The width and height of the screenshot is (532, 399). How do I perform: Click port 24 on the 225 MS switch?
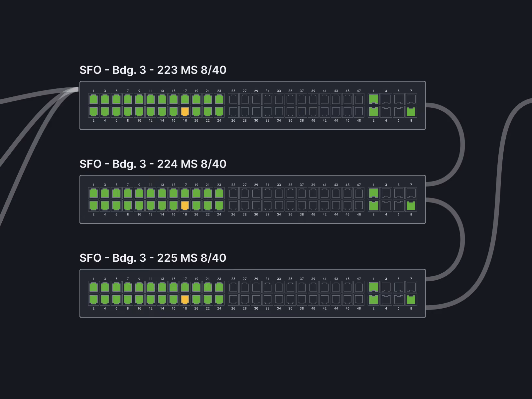coord(219,300)
